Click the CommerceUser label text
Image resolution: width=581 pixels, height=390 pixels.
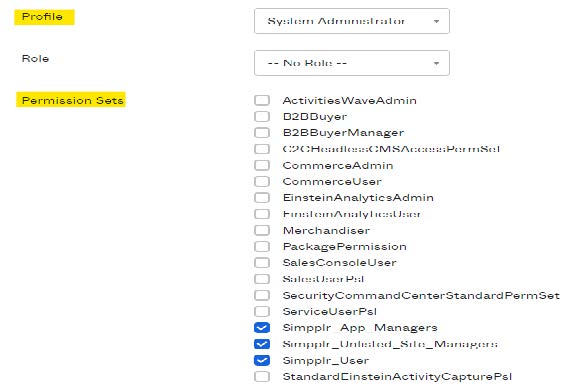[x=332, y=181]
